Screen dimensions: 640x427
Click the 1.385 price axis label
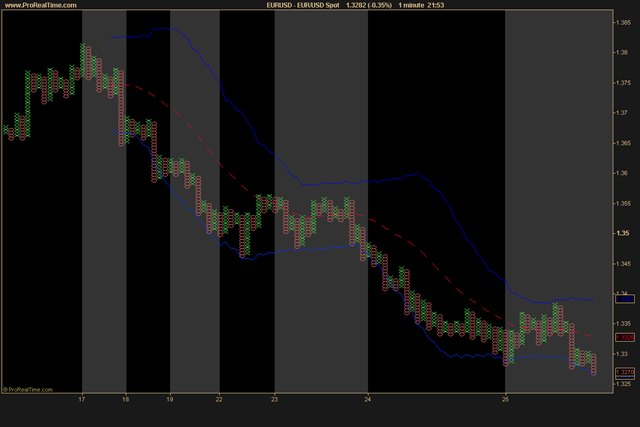point(623,23)
